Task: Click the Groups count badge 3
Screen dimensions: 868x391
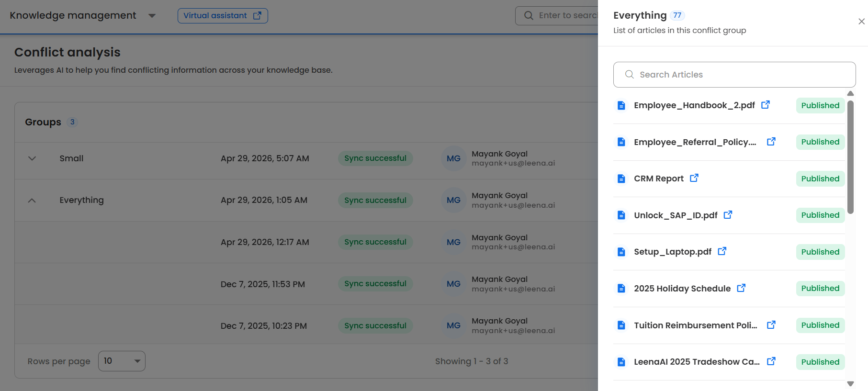Action: (72, 122)
